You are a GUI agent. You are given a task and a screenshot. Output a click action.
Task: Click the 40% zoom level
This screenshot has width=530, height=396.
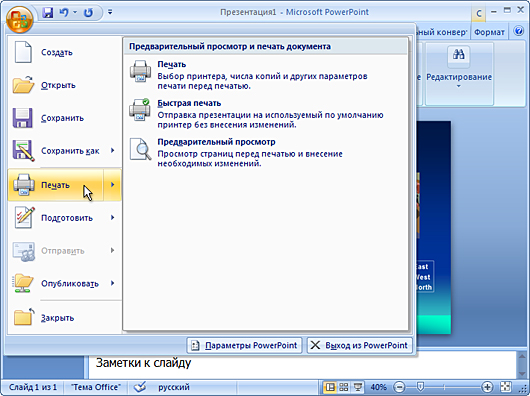pyautogui.click(x=378, y=387)
